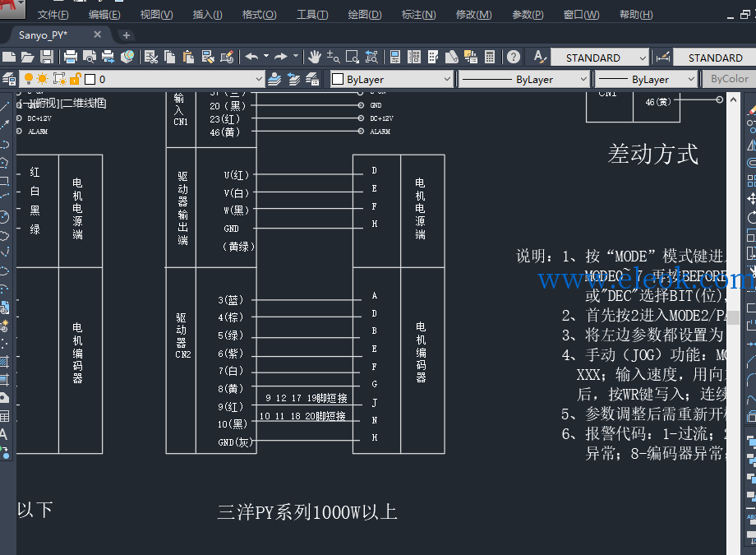This screenshot has width=756, height=555.
Task: Select the 差动方式 text in drawing
Action: pyautogui.click(x=652, y=155)
